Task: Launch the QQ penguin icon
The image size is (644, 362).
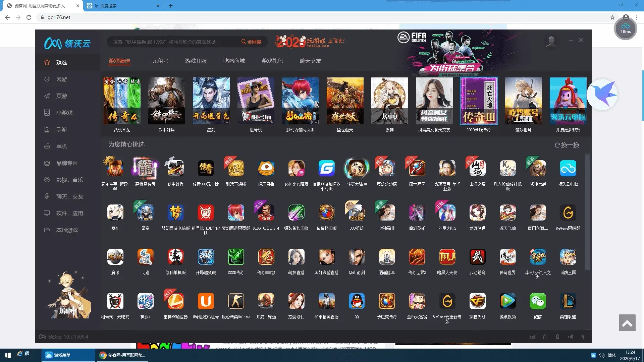Action: click(x=357, y=301)
